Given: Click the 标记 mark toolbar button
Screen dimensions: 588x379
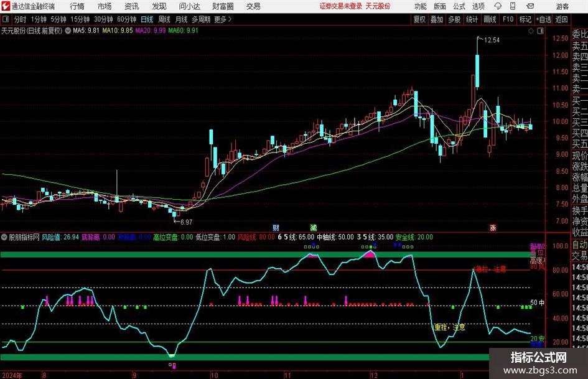Looking at the screenshot, I should (525, 19).
